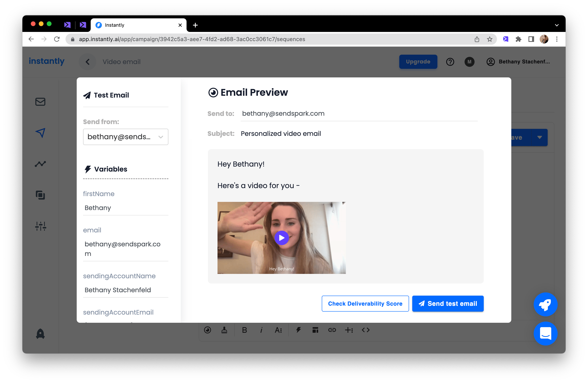The height and width of the screenshot is (383, 588).
Task: Click the Upgrade button
Action: tap(418, 62)
